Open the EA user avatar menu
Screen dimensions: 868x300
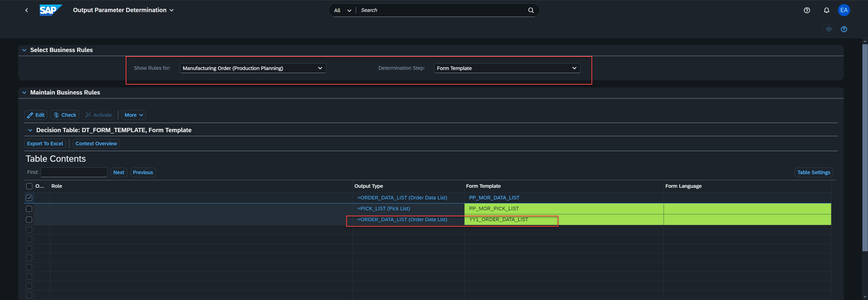pos(844,10)
